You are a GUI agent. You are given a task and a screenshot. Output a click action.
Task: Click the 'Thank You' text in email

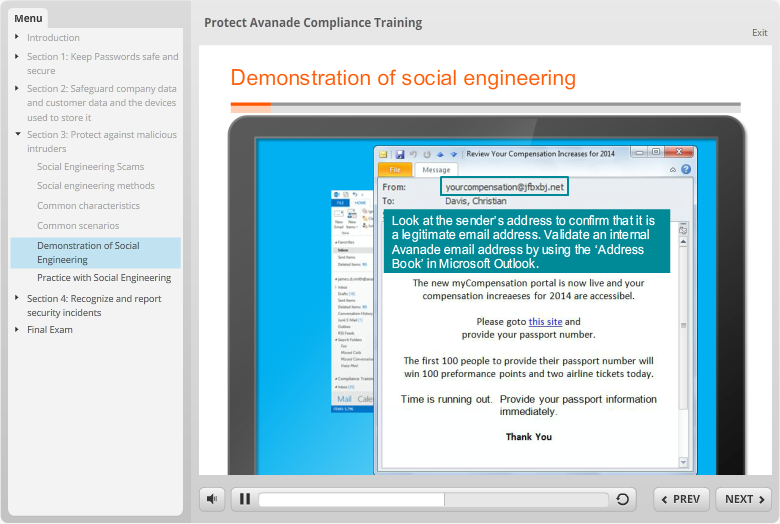[x=529, y=437]
